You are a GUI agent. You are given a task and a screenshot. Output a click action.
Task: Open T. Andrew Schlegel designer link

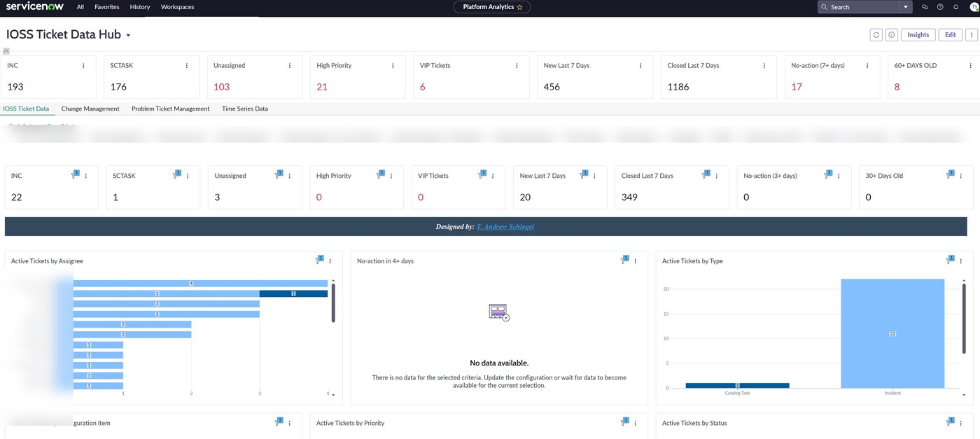click(505, 227)
